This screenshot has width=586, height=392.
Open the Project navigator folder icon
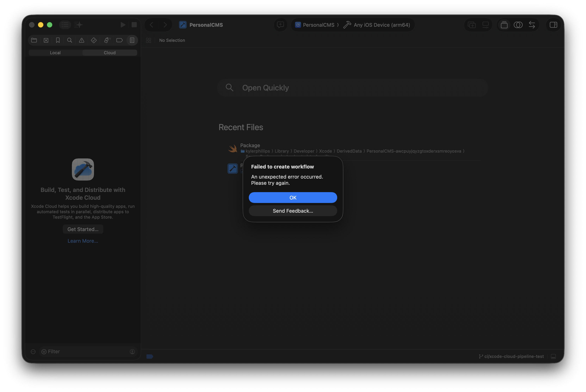(x=34, y=40)
